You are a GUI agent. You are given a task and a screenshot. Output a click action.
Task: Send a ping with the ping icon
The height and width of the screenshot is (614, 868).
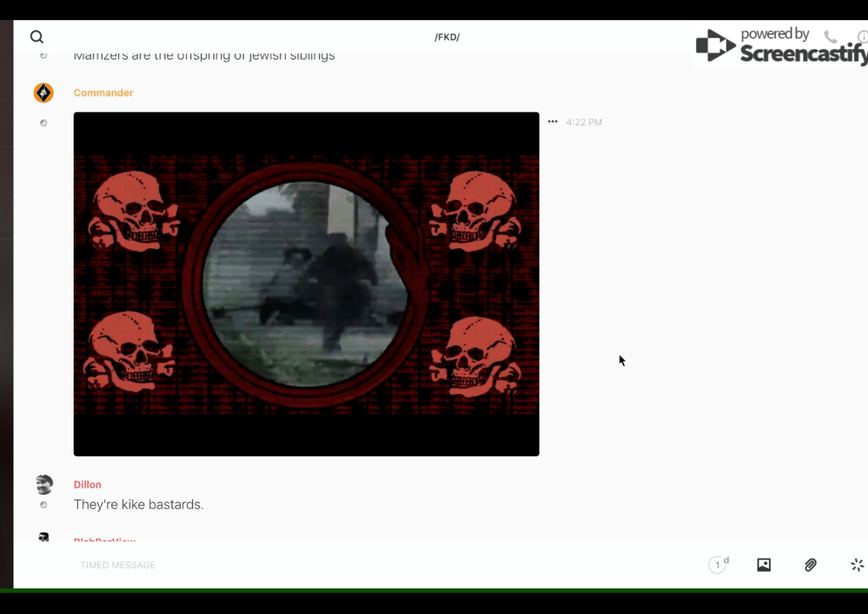pyautogui.click(x=857, y=565)
